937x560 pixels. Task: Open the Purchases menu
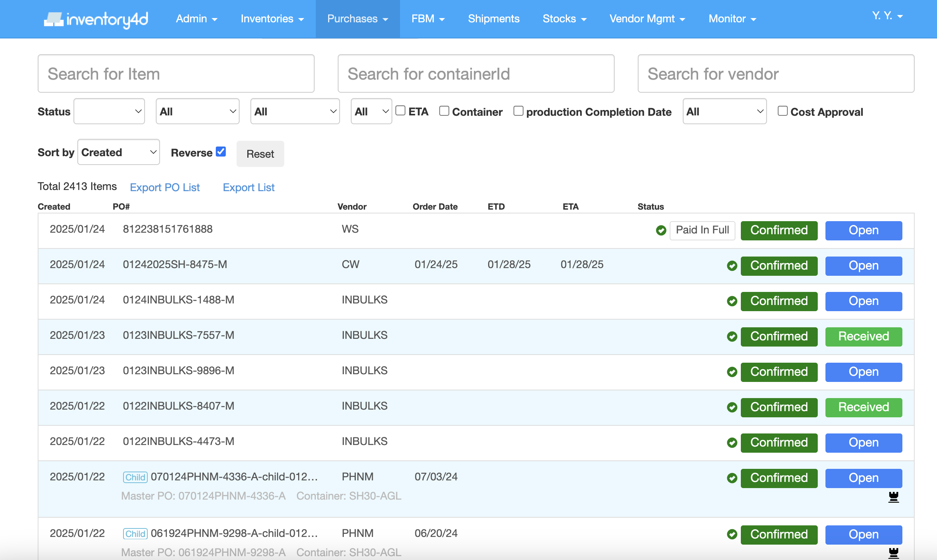tap(357, 19)
